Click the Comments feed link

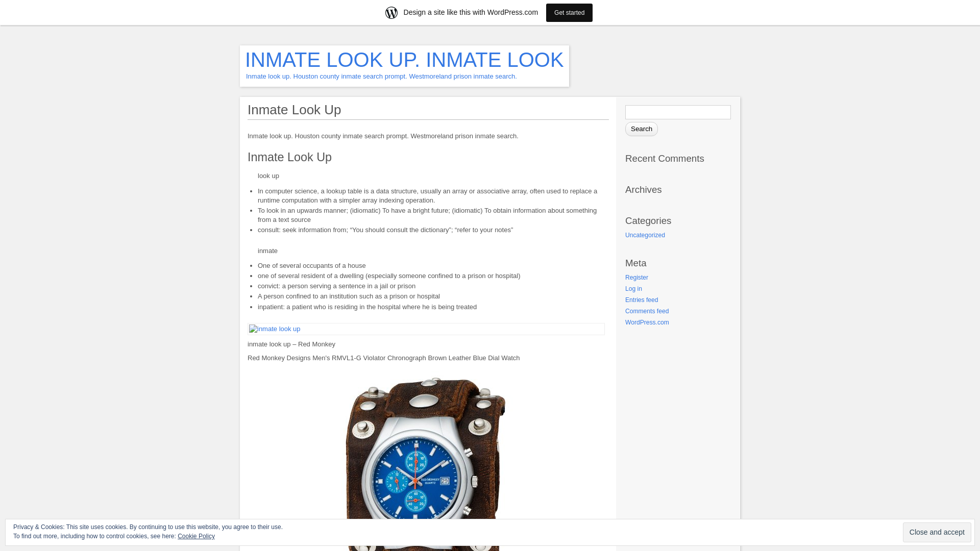(647, 311)
